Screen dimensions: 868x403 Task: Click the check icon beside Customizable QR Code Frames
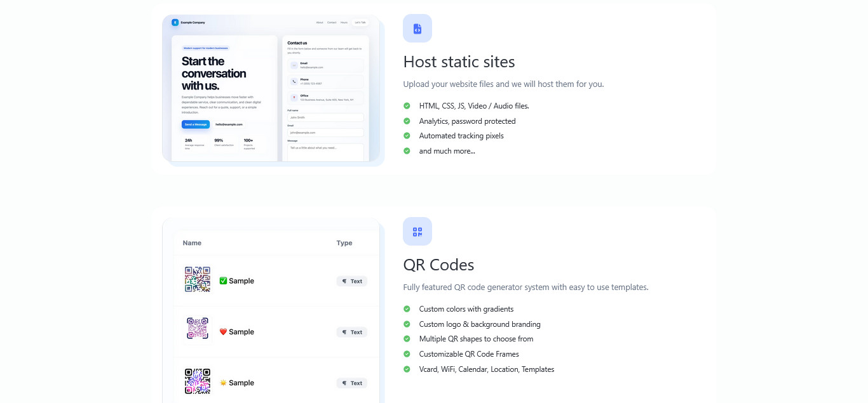[x=407, y=354]
